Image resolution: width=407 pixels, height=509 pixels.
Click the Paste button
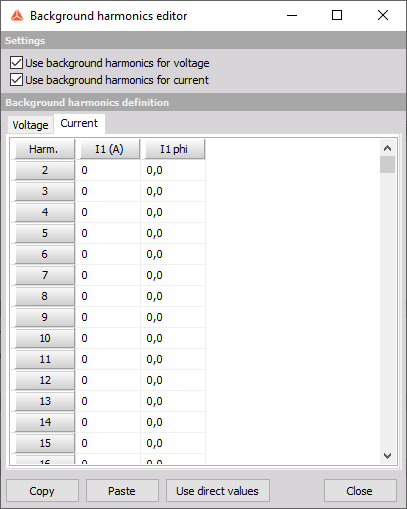coord(122,490)
